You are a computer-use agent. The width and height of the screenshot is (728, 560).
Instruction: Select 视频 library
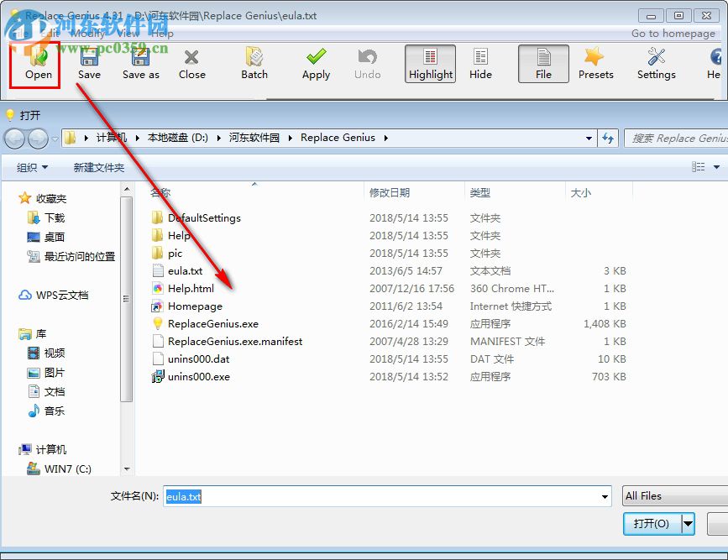pyautogui.click(x=54, y=353)
